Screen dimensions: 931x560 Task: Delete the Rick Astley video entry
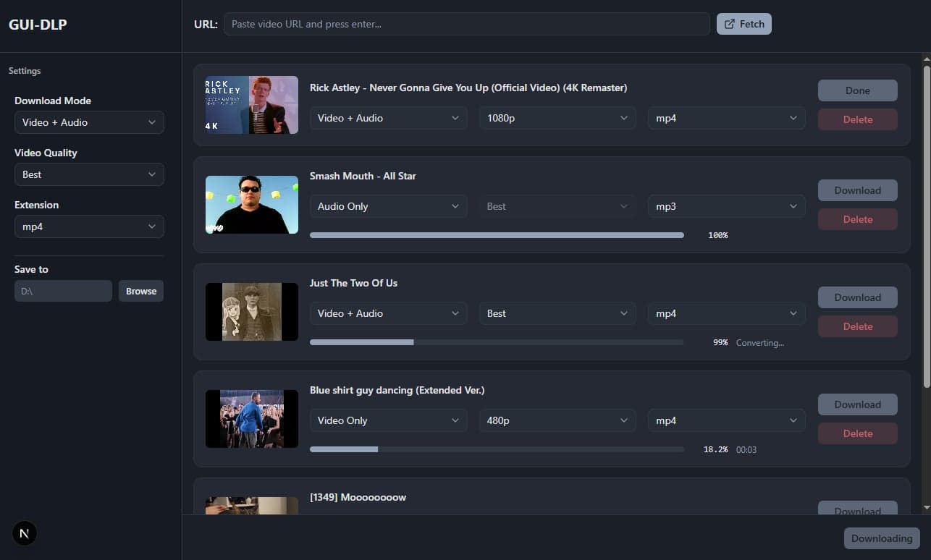pyautogui.click(x=858, y=119)
